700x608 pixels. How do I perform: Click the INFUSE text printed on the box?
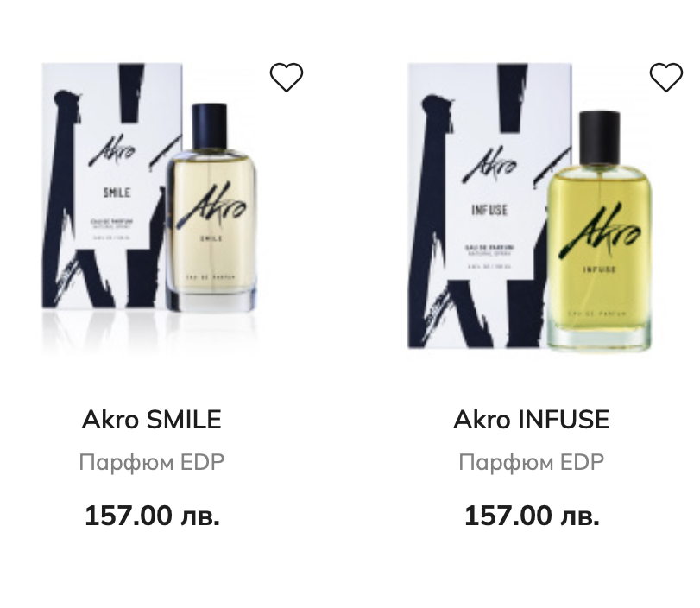pos(489,210)
